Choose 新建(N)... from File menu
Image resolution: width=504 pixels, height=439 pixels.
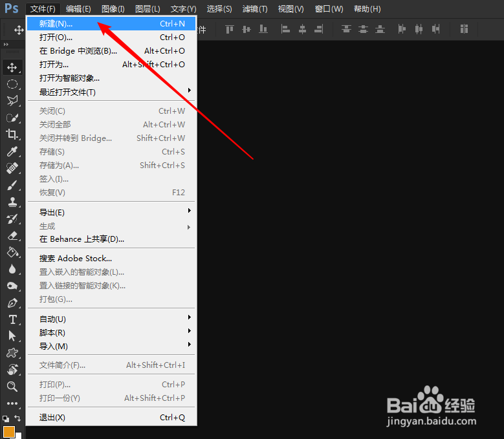(x=111, y=23)
